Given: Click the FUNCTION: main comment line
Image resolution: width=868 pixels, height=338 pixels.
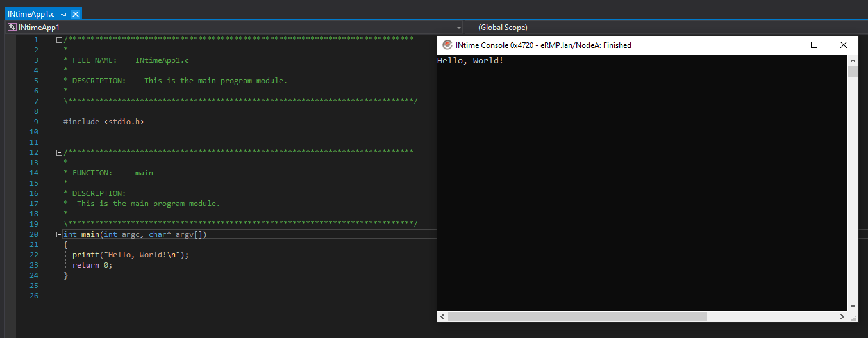Looking at the screenshot, I should pyautogui.click(x=108, y=173).
